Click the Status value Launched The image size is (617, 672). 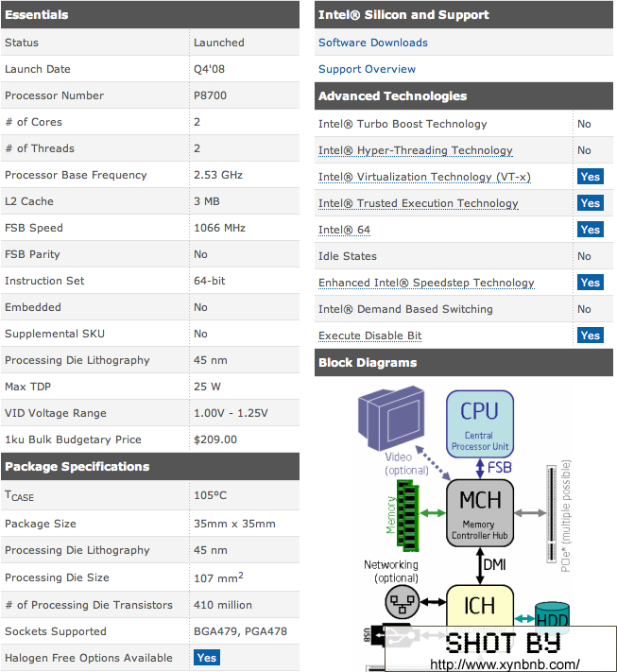[x=219, y=43]
